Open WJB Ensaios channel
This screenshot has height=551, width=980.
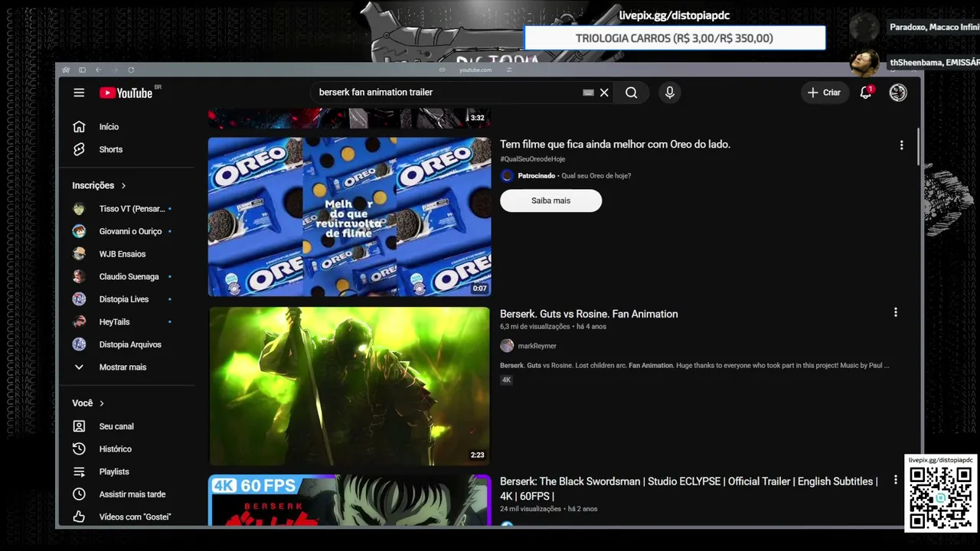[122, 254]
